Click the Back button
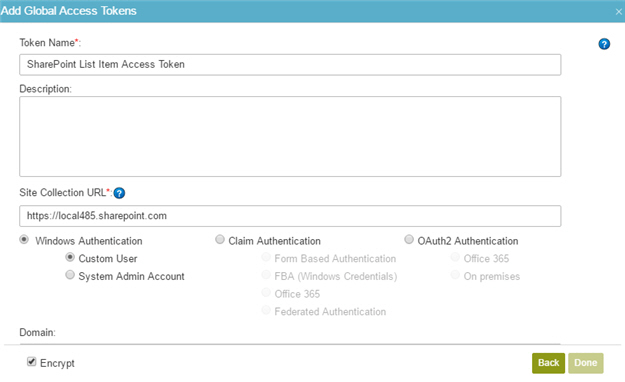 pos(548,363)
